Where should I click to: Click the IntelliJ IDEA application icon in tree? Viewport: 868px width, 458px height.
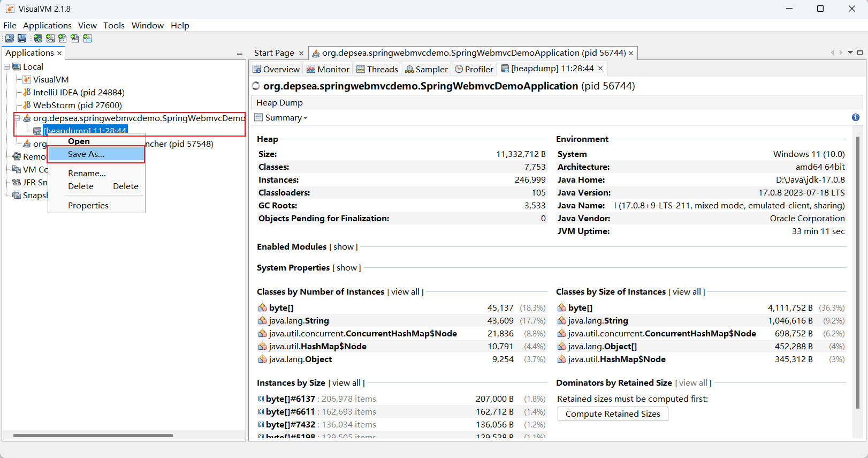[27, 92]
